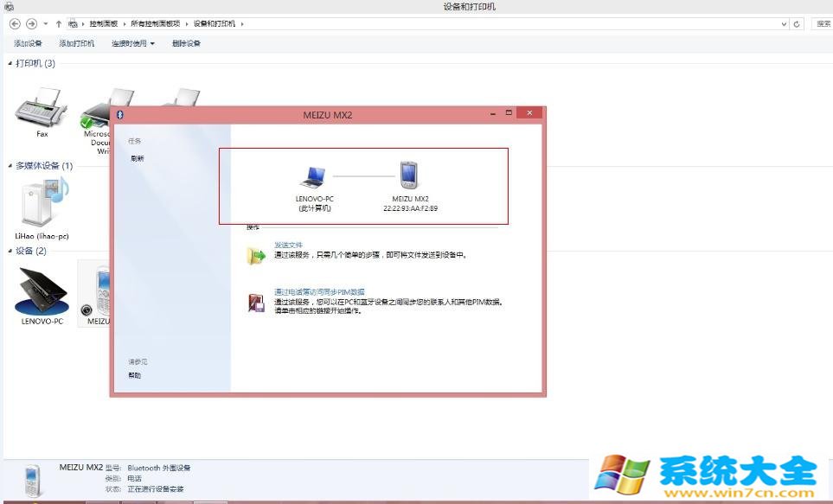Collapse the 多媒体设备 (1) group
Viewport: 833px width, 504px height.
[10, 165]
